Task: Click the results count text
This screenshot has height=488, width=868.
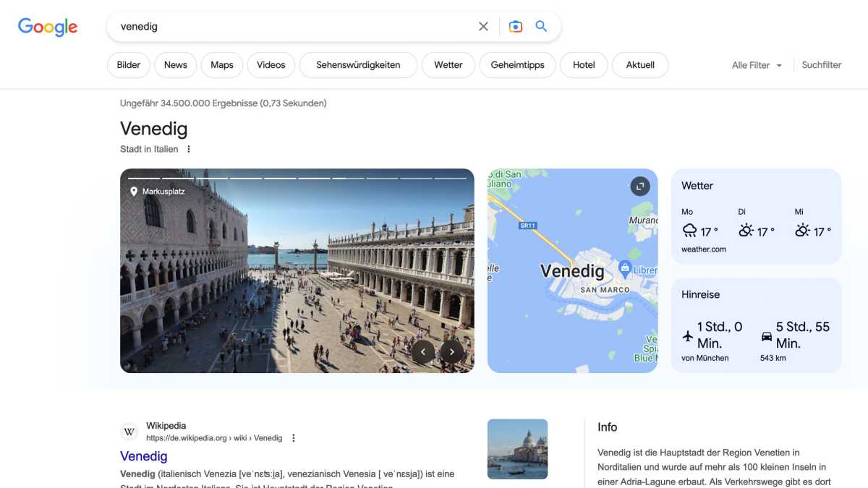Action: [x=224, y=103]
